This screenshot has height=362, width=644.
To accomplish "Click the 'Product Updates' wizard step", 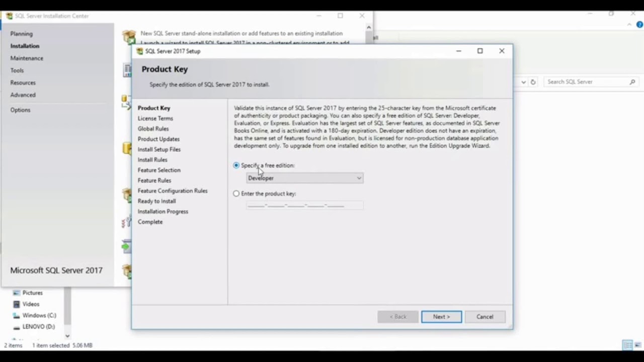I will [158, 139].
